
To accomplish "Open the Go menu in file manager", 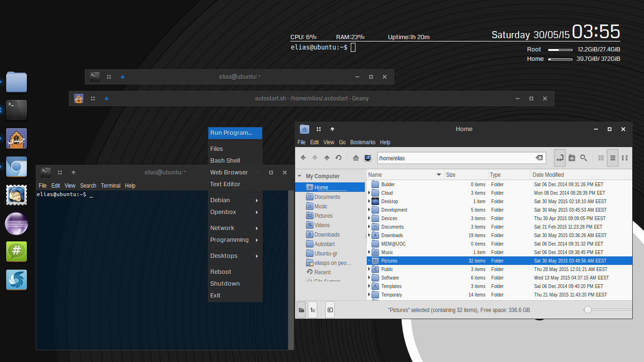I will (x=342, y=142).
